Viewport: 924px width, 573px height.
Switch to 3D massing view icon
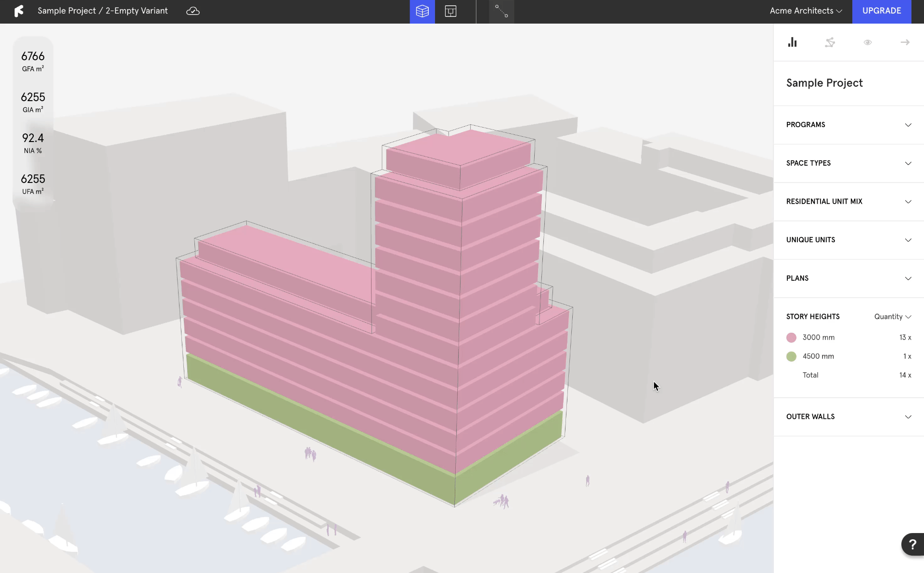[x=422, y=11]
